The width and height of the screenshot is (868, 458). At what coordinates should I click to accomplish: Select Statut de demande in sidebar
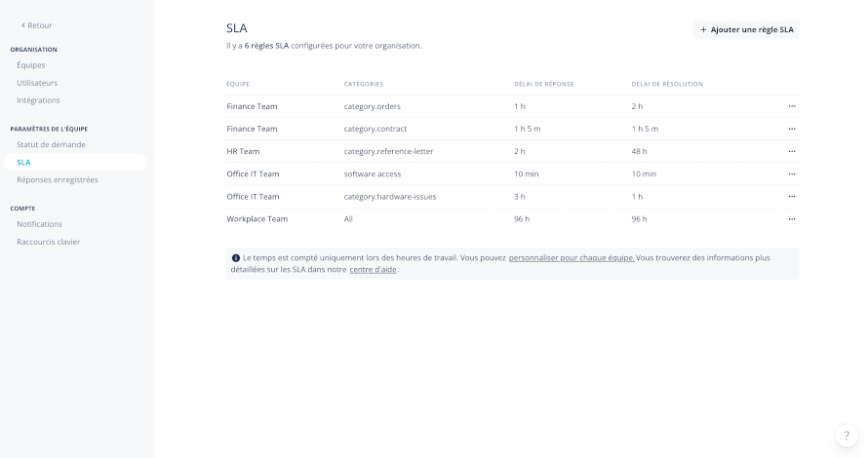click(x=51, y=145)
